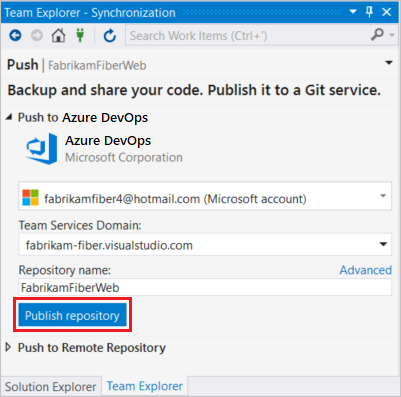This screenshot has height=397, width=401.
Task: Close the Team Explorer panel
Action: click(387, 12)
